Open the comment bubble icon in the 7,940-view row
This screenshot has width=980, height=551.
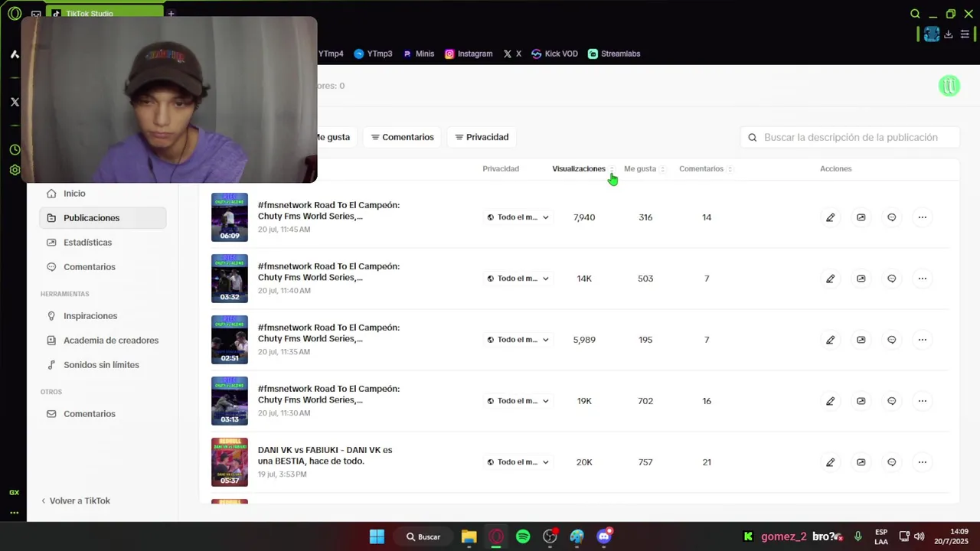[x=891, y=217]
